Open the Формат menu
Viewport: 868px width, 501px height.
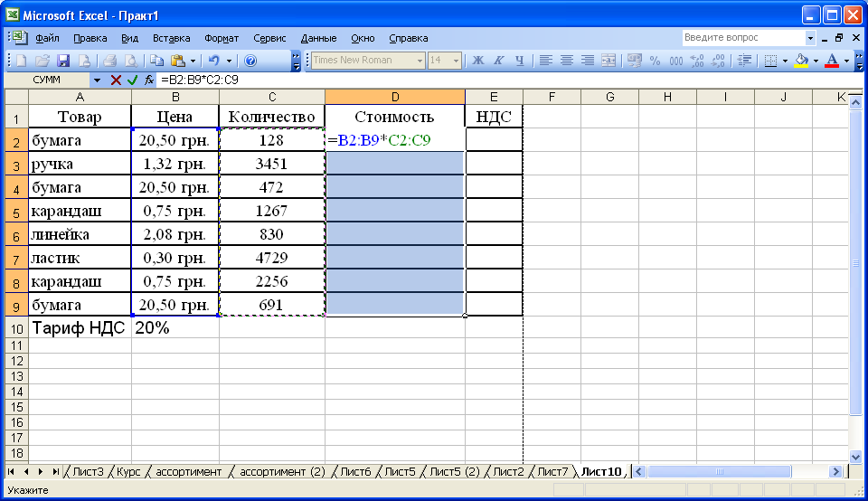222,38
